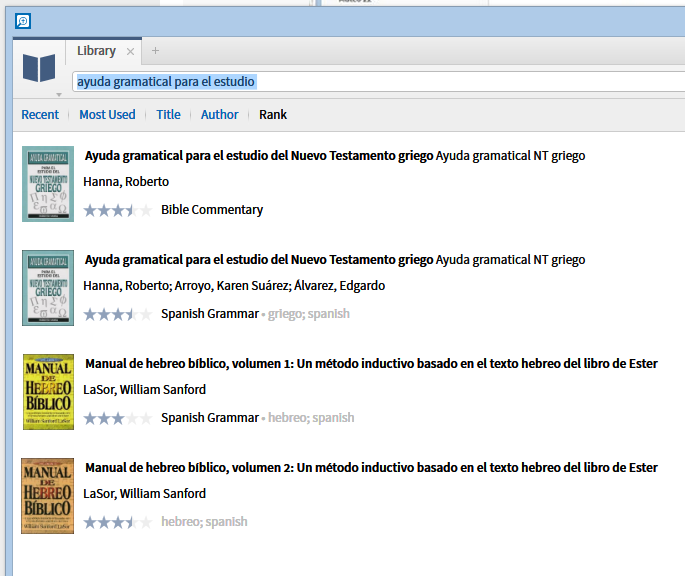Click the library search field
The width and height of the screenshot is (685, 576).
point(378,82)
